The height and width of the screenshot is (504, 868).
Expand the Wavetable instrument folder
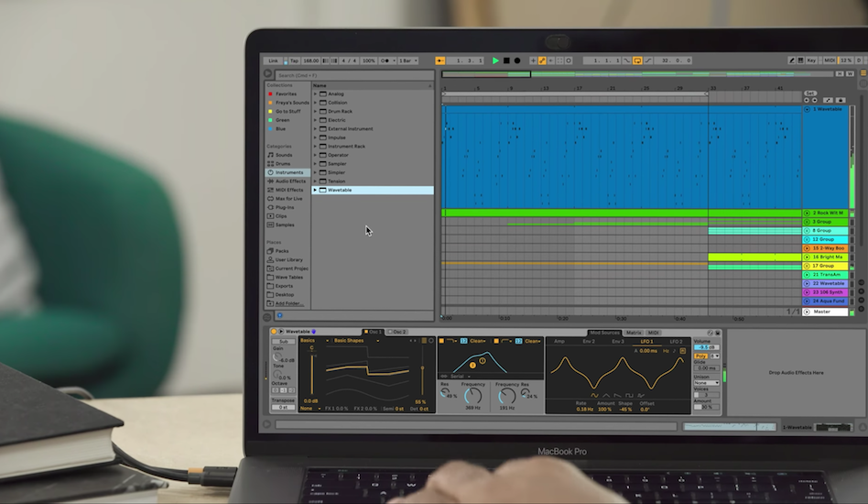point(315,191)
